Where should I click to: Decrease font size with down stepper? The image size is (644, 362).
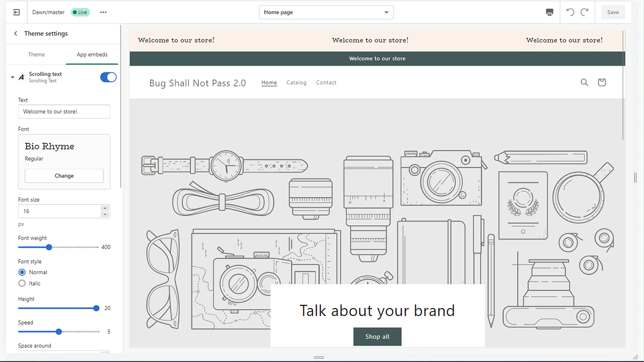[105, 214]
